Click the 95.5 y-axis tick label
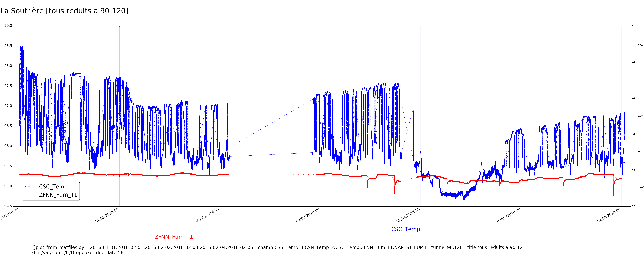The height and width of the screenshot is (258, 644). tap(8, 166)
